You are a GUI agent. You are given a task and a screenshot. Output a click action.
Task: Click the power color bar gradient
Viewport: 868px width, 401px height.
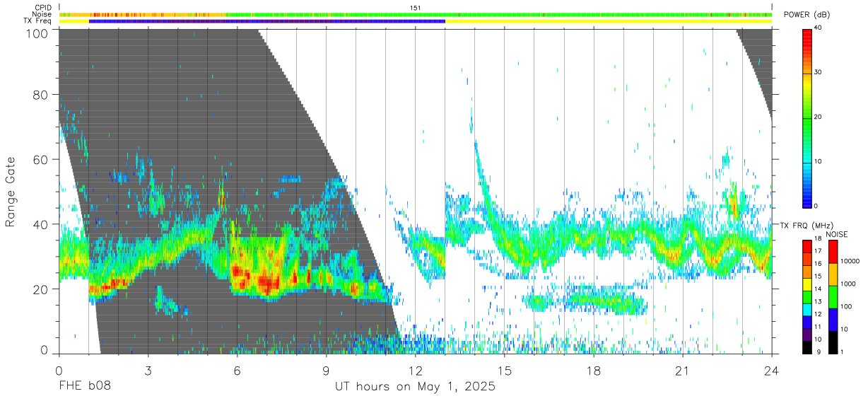807,117
